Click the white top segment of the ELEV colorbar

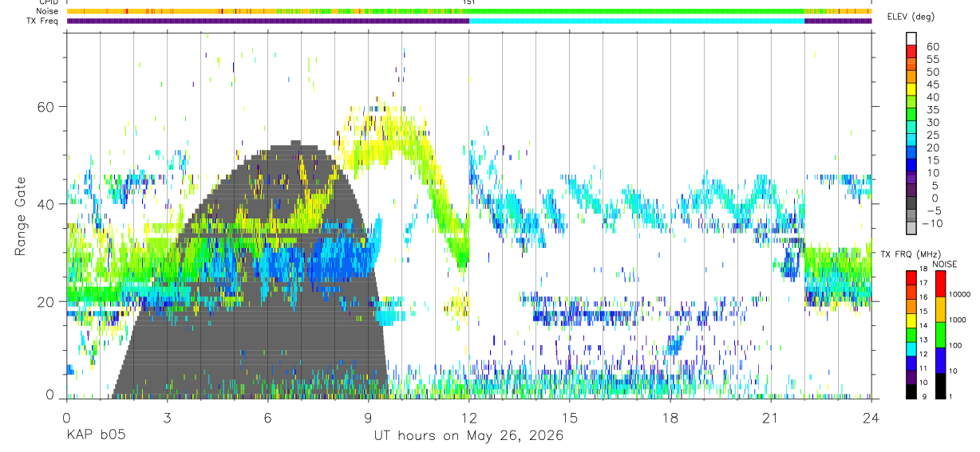(x=911, y=39)
